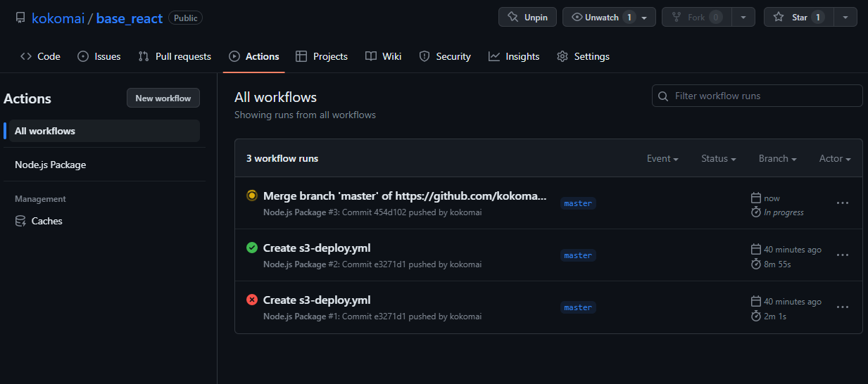868x384 pixels.
Task: Open the Security tab
Action: [x=445, y=56]
